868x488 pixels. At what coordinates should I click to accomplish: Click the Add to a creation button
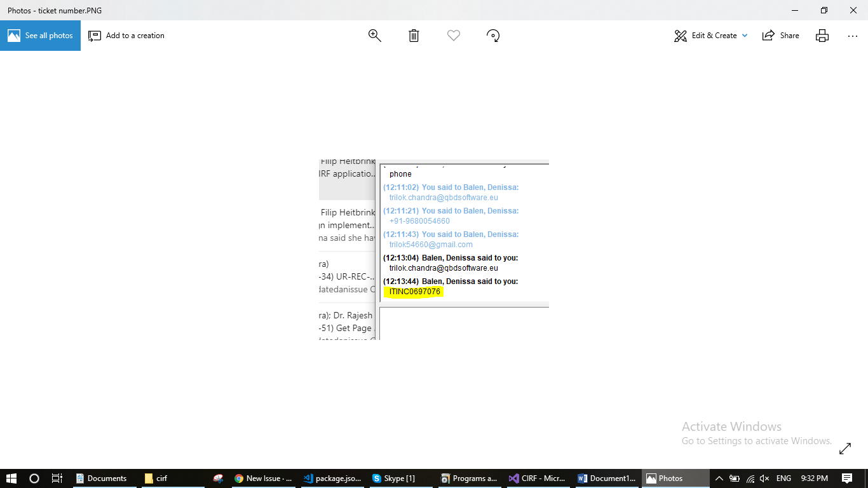pos(126,36)
